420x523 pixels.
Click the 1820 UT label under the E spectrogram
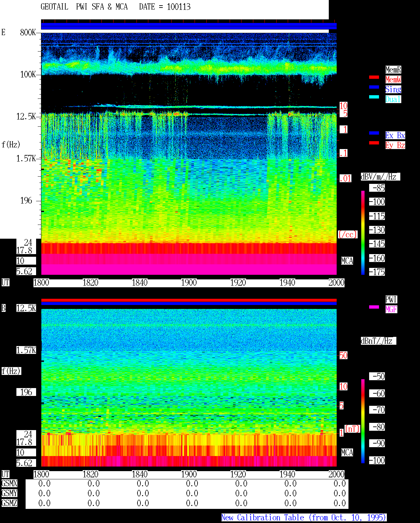tap(91, 283)
